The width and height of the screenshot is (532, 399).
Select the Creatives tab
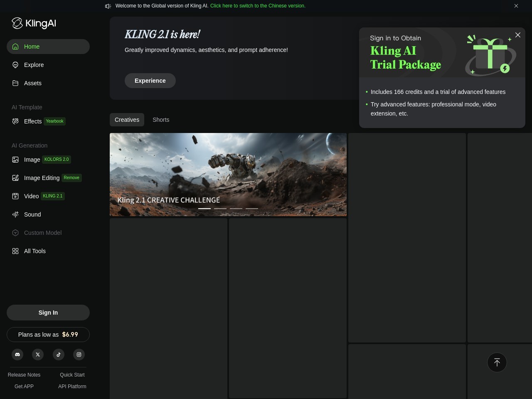coord(127,120)
